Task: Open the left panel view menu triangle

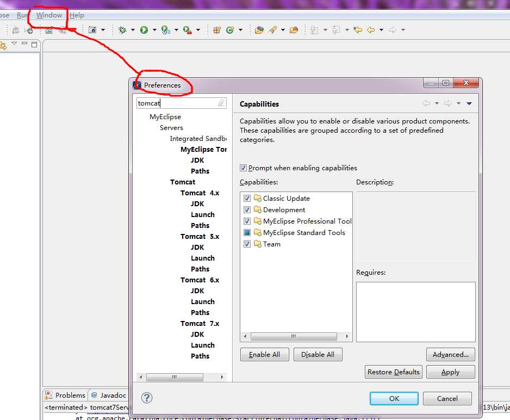Action: point(14,44)
